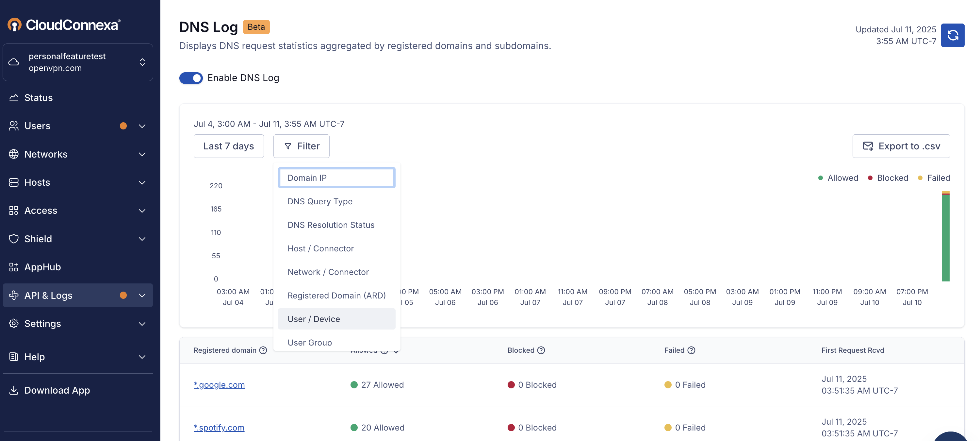Expand the Users menu chevron
The width and height of the screenshot is (980, 441).
pyautogui.click(x=142, y=126)
